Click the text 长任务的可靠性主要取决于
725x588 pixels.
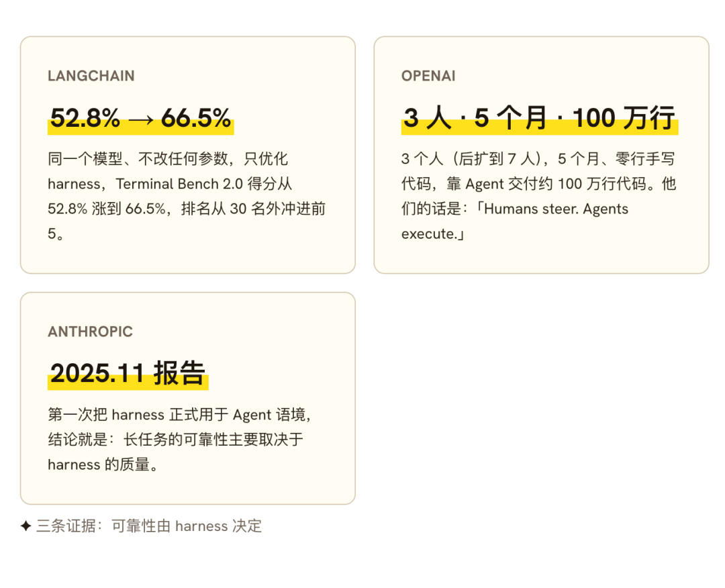pos(213,440)
